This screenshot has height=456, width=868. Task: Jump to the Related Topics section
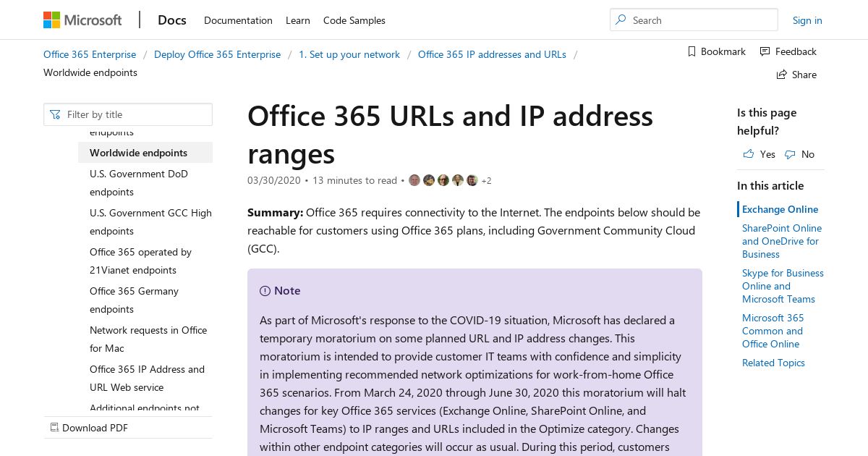(773, 363)
